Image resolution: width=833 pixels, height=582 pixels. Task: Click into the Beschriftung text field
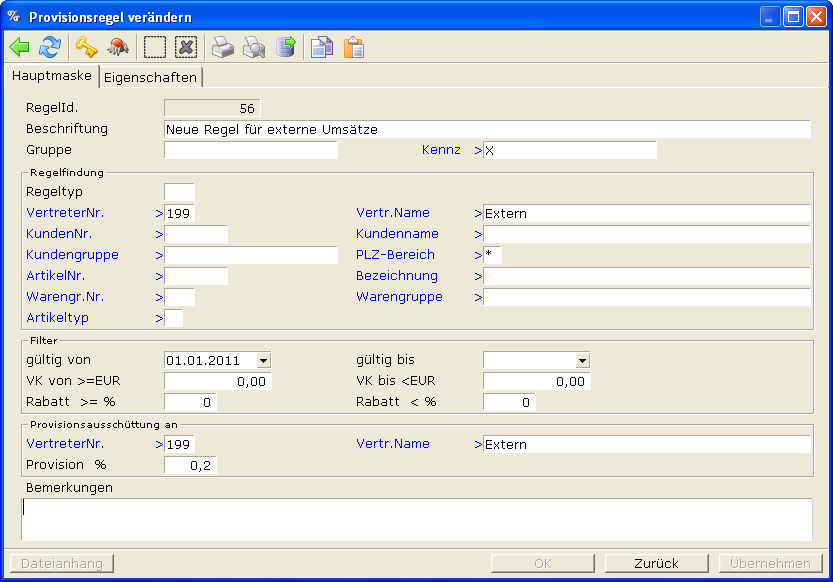486,129
